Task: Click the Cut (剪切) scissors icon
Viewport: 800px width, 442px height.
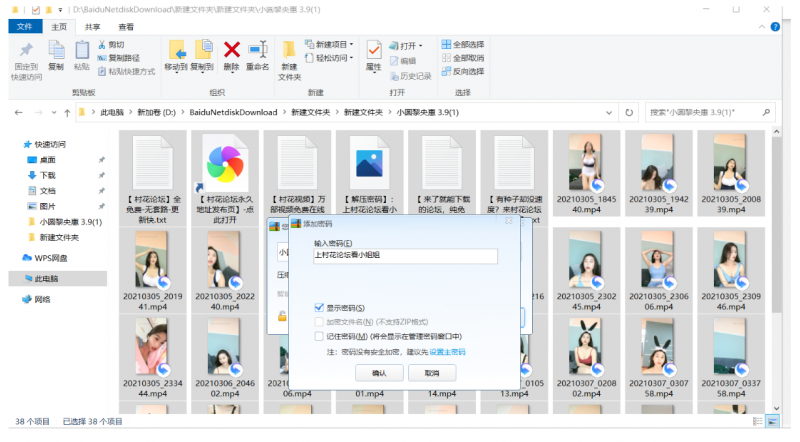Action: click(103, 45)
